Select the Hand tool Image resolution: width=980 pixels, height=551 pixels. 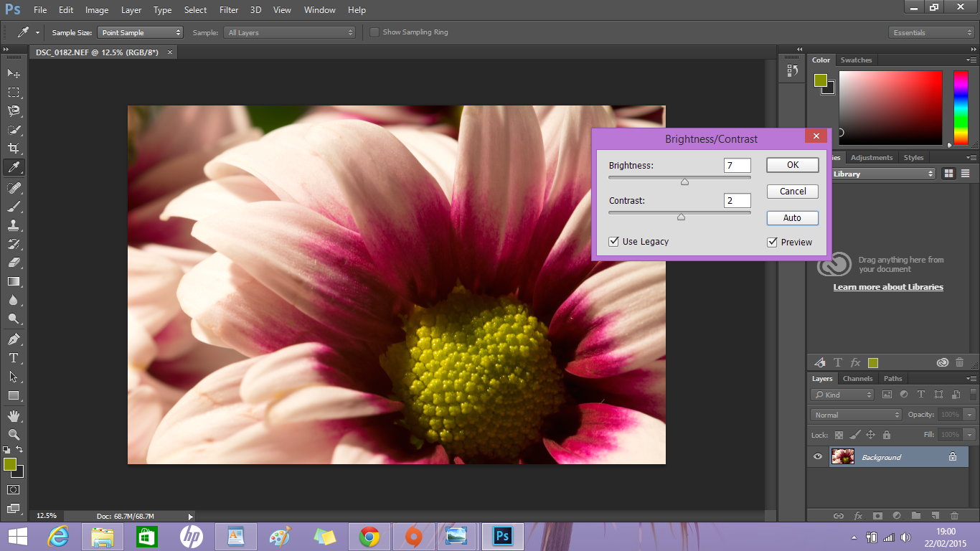(14, 415)
